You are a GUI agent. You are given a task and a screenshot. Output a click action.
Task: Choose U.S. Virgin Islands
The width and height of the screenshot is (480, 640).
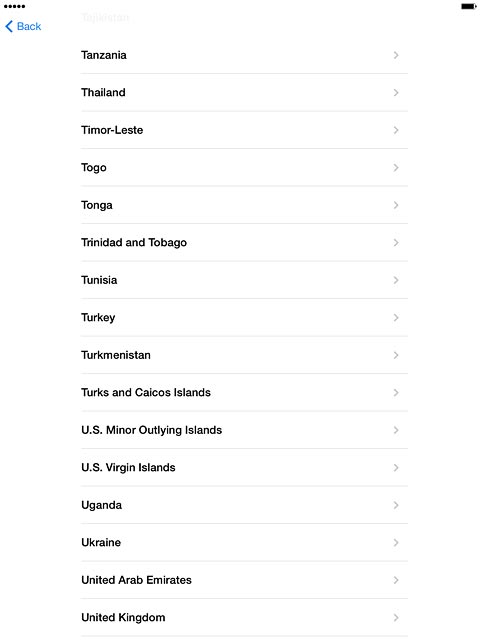click(x=244, y=468)
